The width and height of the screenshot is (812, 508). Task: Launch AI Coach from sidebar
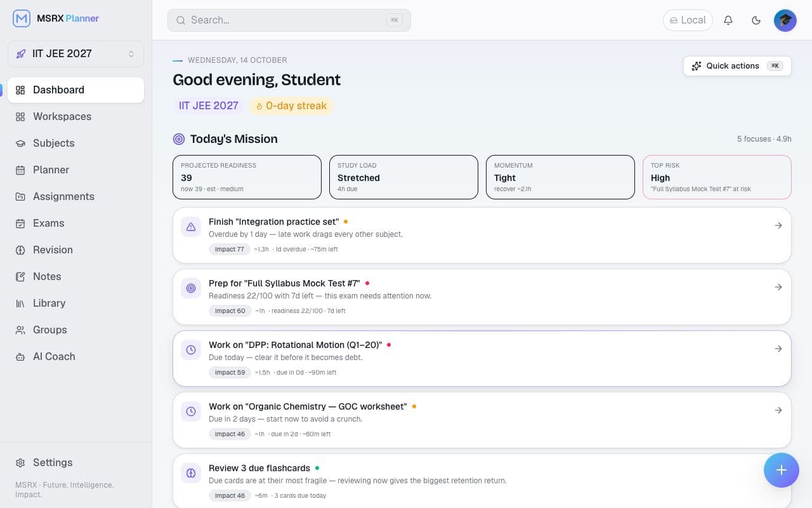(x=75, y=357)
